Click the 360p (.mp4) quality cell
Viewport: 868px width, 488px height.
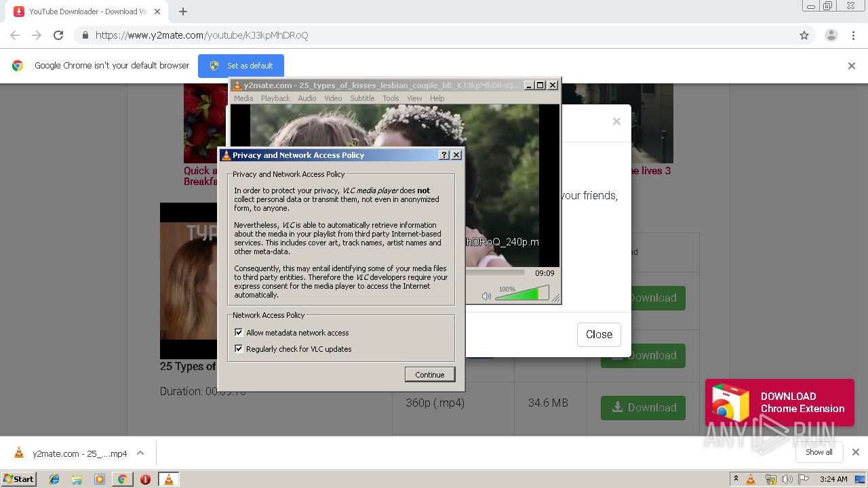tap(435, 403)
